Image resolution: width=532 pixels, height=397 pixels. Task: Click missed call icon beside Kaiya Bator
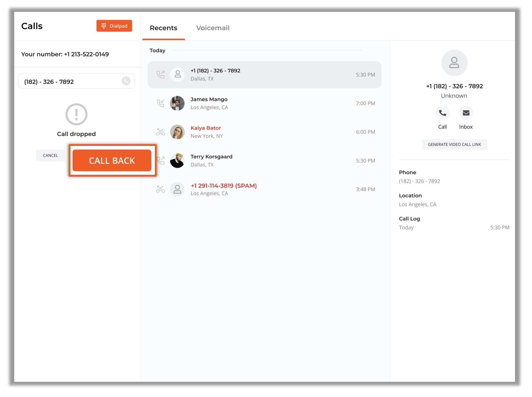[x=160, y=132]
